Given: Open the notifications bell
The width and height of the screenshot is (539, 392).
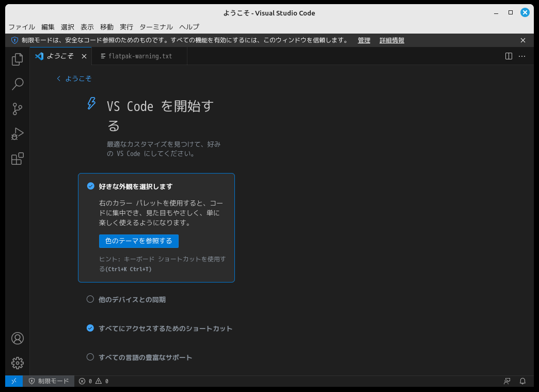Looking at the screenshot, I should (522, 381).
